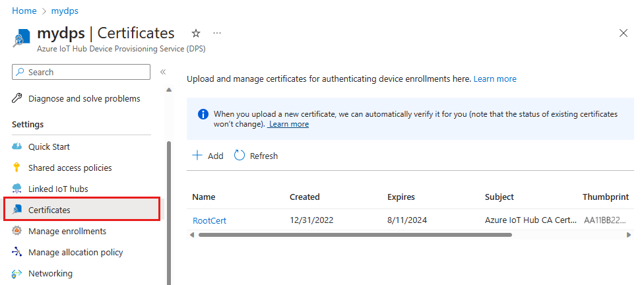Open Quick Start from the sidebar
Image resolution: width=644 pixels, height=285 pixels.
(x=49, y=146)
